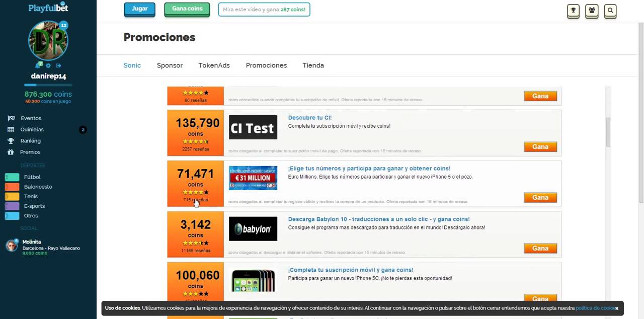
Task: Open Molinita's avatar in social section
Action: pos(12,246)
